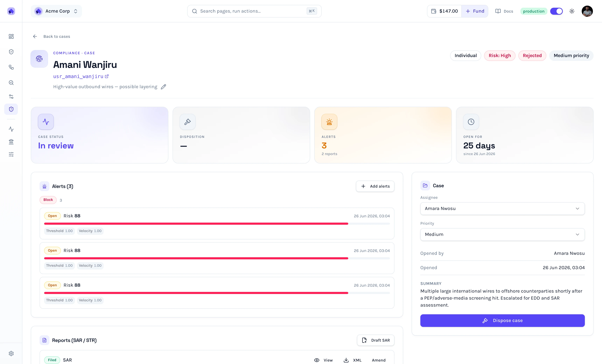Screen dimensions: 602x364
Task: Click Draft SAR button
Action: point(376,340)
